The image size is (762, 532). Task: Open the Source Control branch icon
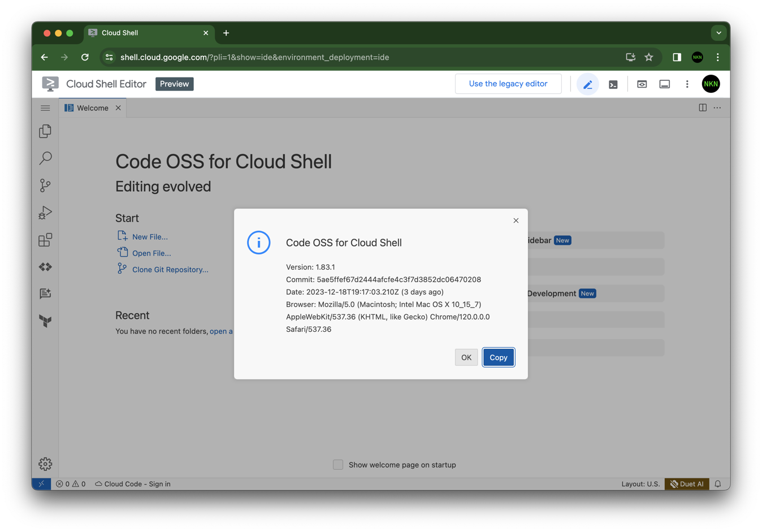pos(45,185)
